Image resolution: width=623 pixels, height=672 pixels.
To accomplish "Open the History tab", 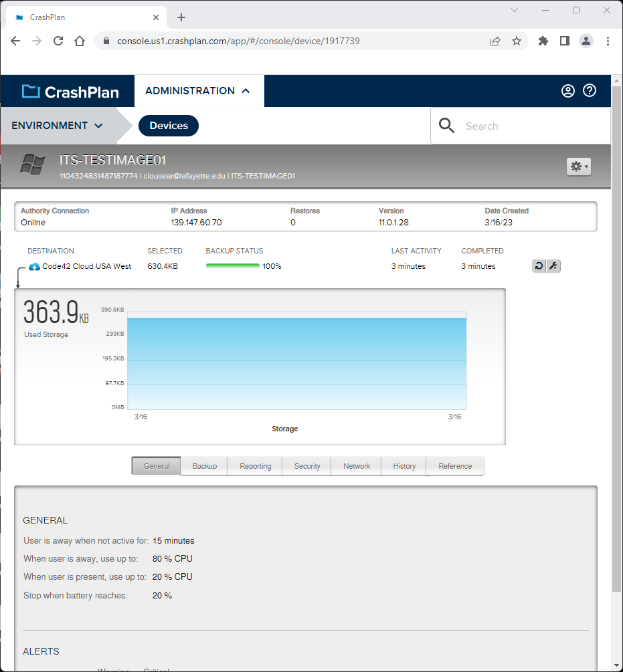I will click(x=404, y=466).
